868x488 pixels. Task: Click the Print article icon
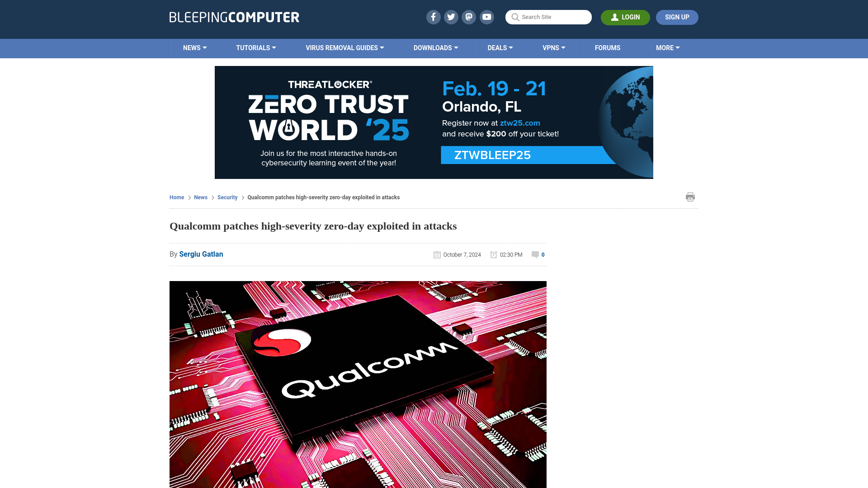point(690,197)
